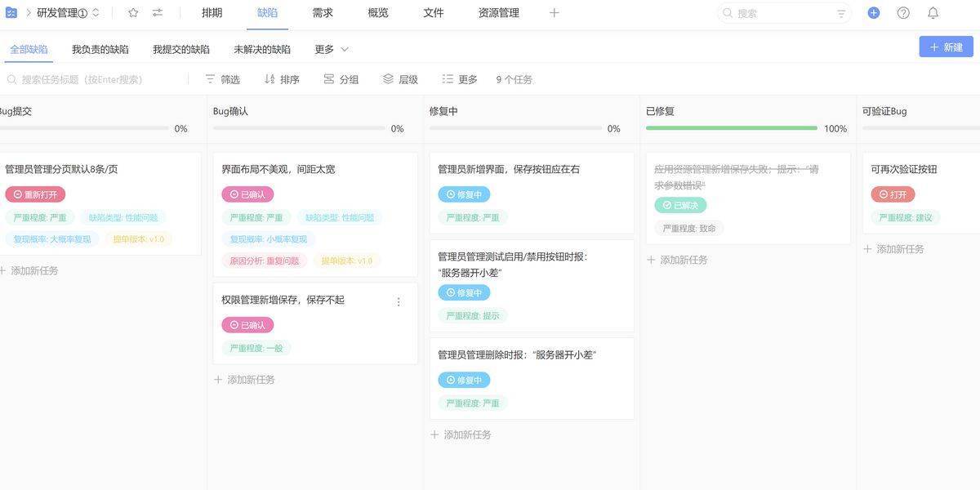980x490 pixels.
Task: Switch to the 资源管理 tab
Action: pos(499,13)
